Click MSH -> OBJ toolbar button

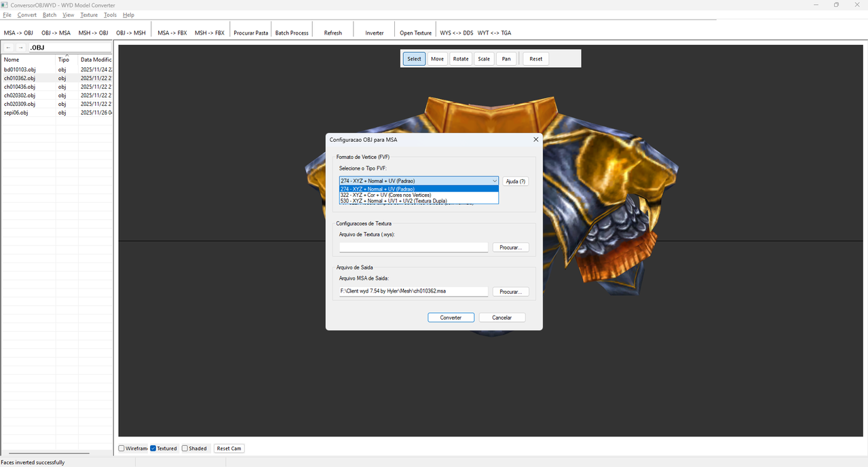click(93, 33)
